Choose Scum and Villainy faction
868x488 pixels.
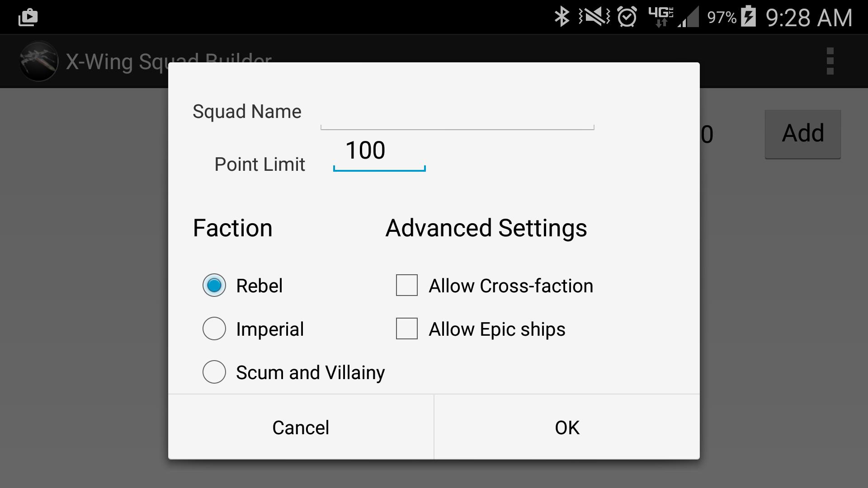pyautogui.click(x=214, y=372)
